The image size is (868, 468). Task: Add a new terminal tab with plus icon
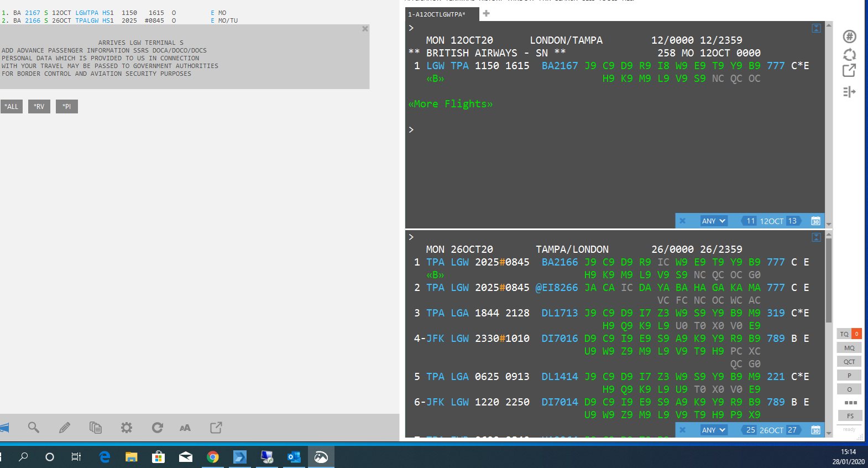point(487,13)
